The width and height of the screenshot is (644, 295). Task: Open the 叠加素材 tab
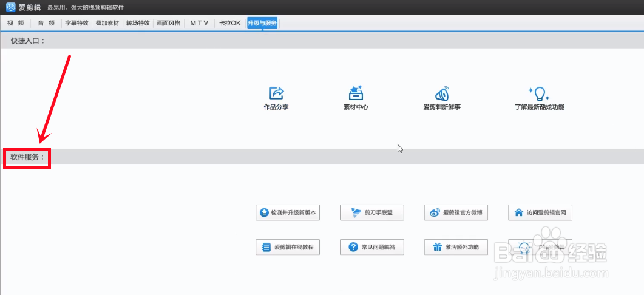[x=107, y=24]
